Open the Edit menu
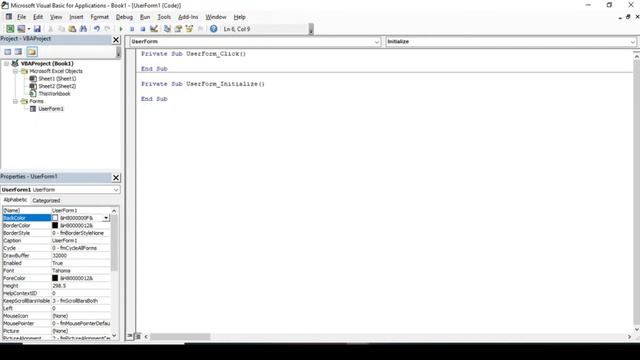Viewport: 640px width, 360px height. tap(38, 17)
